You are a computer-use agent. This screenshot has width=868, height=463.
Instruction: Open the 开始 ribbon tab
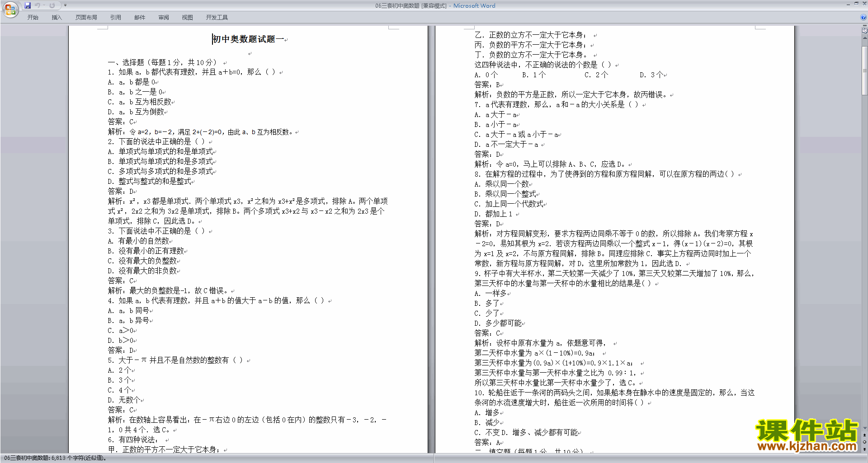pyautogui.click(x=33, y=17)
